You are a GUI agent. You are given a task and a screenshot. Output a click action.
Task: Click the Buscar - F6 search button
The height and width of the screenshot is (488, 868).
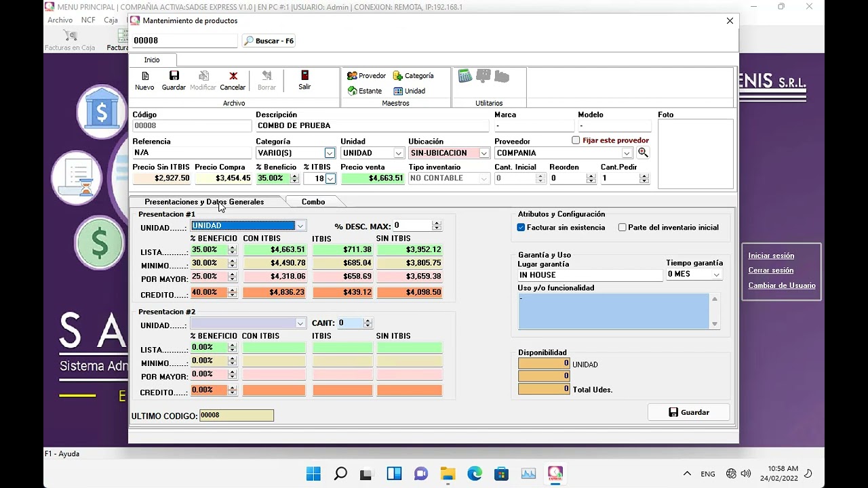pyautogui.click(x=269, y=41)
